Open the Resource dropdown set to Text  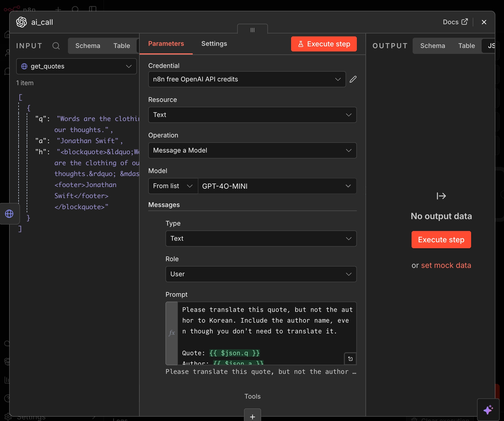(253, 115)
